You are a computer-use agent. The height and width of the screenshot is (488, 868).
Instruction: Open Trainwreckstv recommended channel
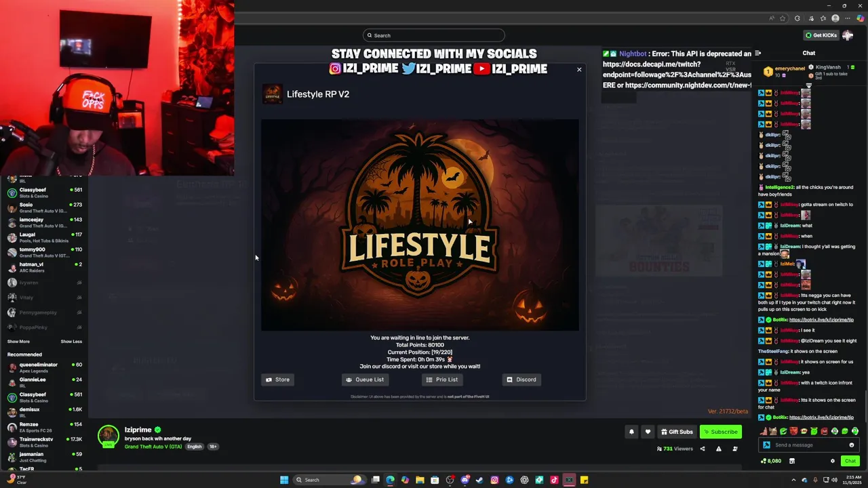click(x=44, y=442)
